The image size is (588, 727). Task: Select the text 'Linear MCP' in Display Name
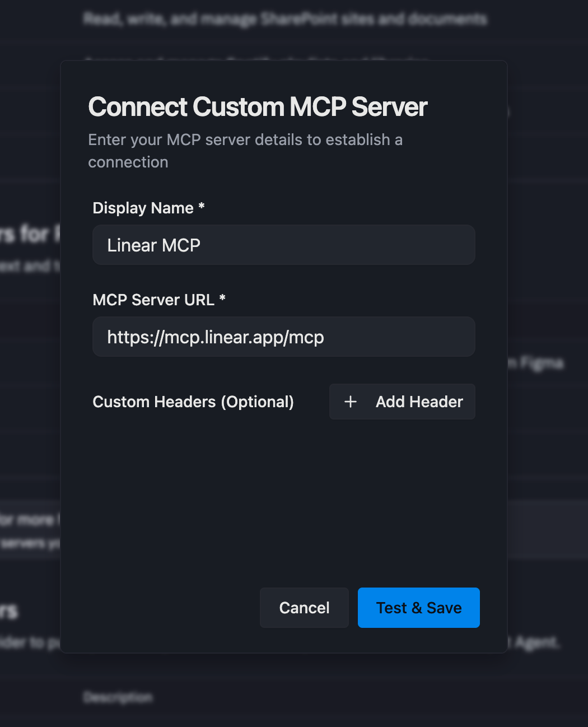coord(153,245)
